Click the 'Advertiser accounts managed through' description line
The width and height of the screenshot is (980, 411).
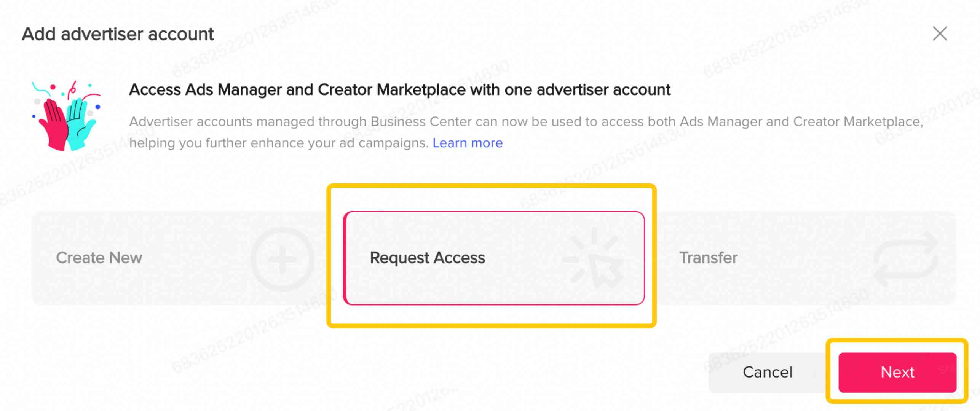(525, 122)
